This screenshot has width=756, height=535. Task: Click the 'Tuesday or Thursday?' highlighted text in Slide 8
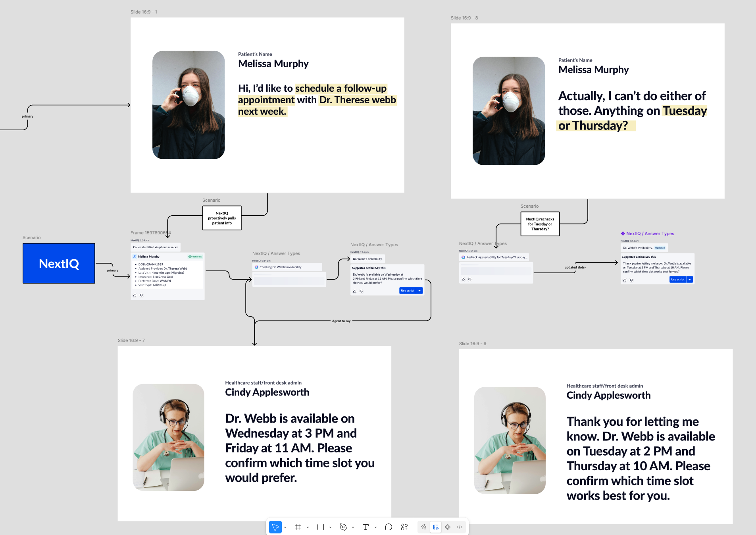pos(633,118)
